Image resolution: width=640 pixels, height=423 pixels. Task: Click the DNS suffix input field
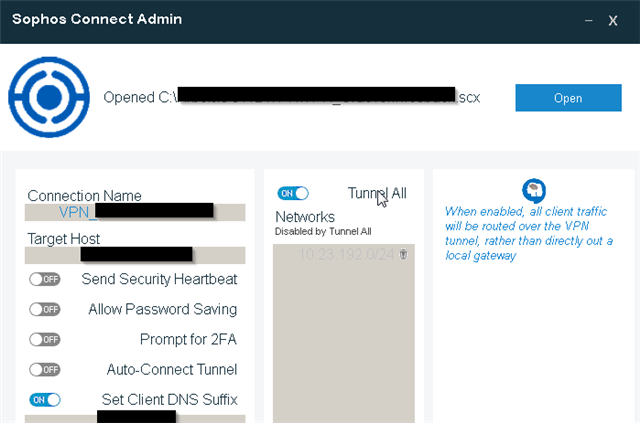click(135, 419)
